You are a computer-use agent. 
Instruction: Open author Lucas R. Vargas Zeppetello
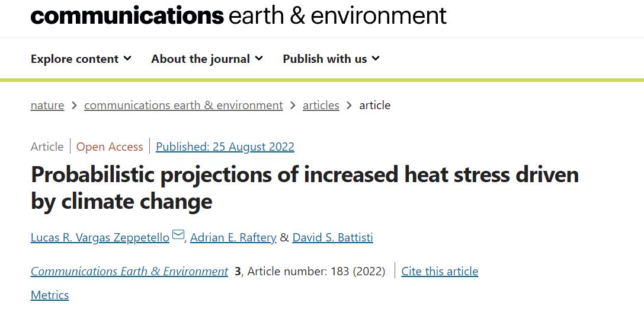click(100, 237)
